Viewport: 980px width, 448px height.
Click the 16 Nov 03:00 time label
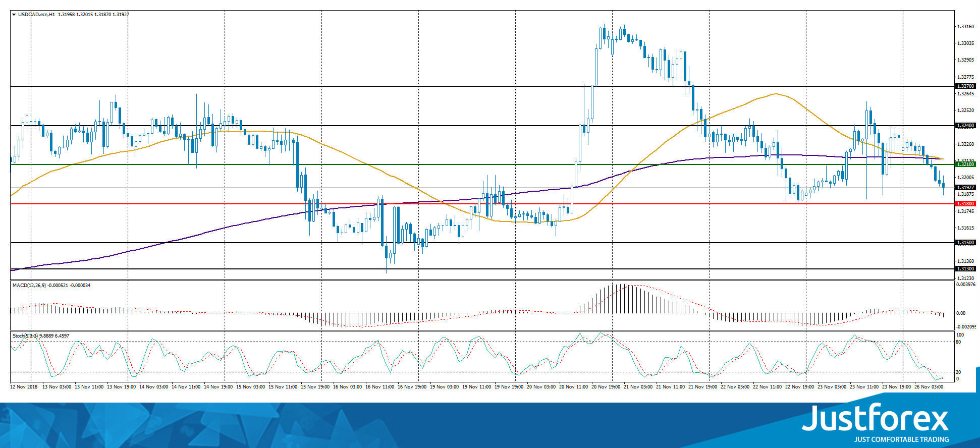coord(347,387)
